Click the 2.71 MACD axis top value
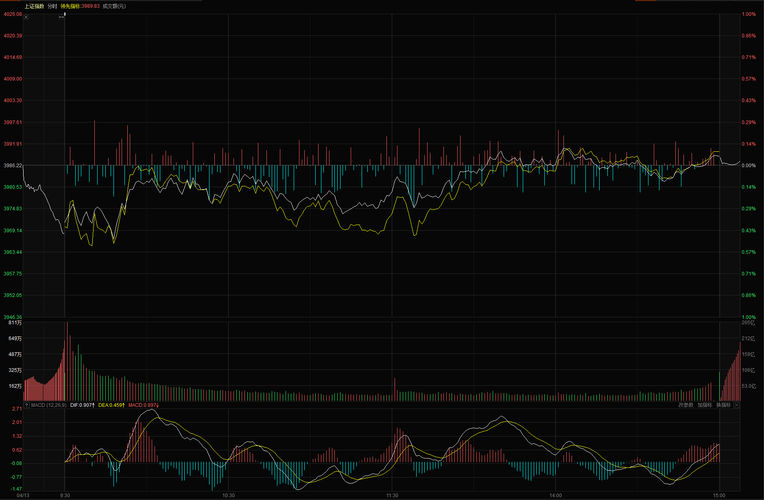 point(17,409)
